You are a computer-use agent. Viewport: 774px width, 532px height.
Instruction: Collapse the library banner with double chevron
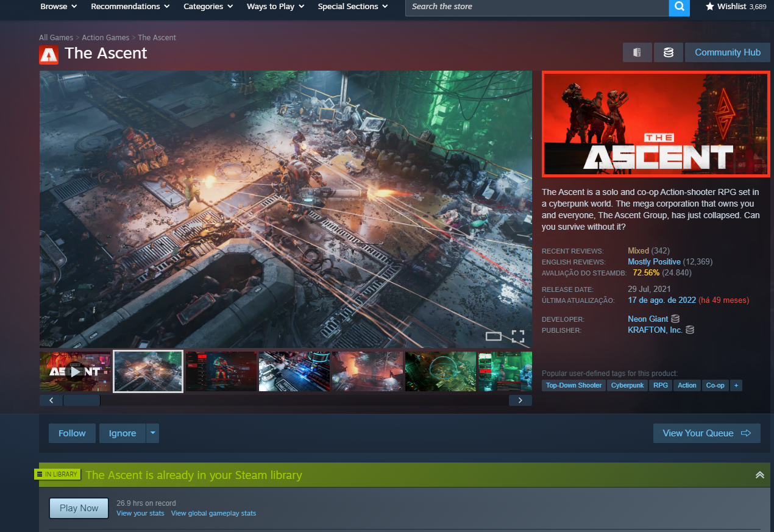[x=759, y=475]
